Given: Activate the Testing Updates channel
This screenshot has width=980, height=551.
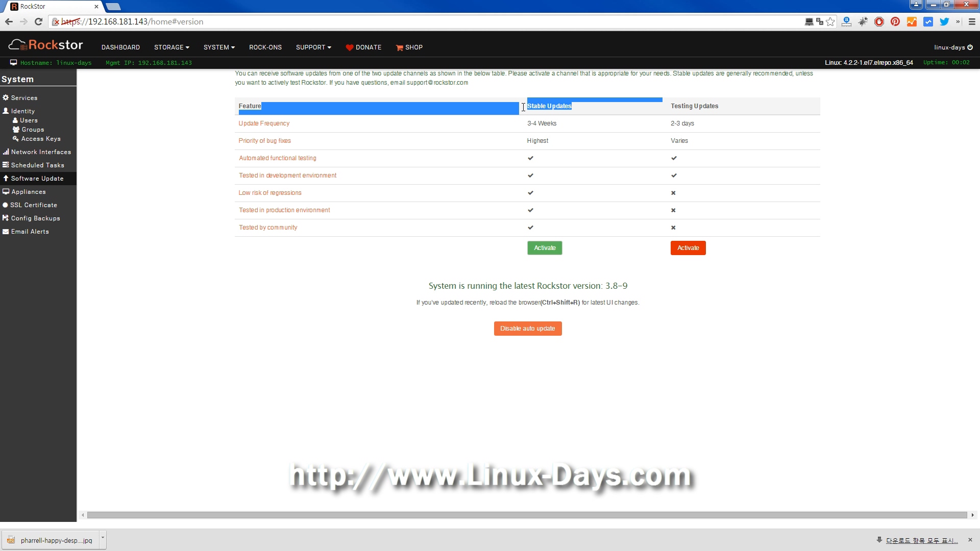Looking at the screenshot, I should tap(688, 248).
